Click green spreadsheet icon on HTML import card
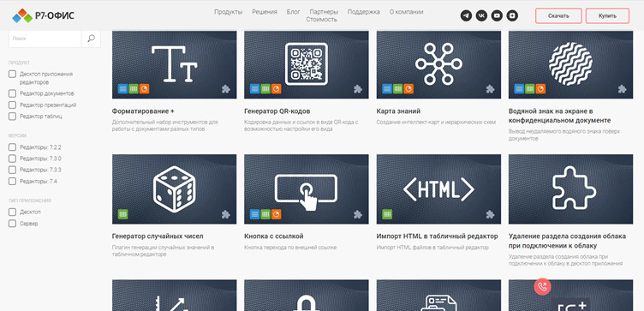 point(387,214)
